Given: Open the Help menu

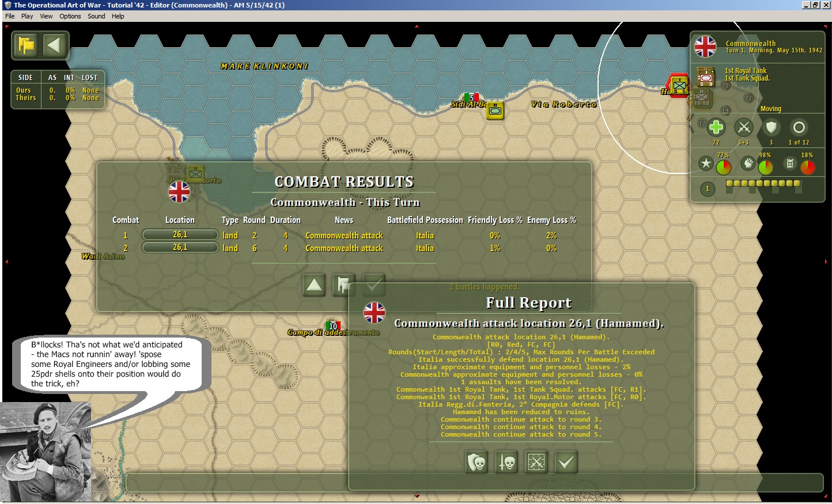Looking at the screenshot, I should pyautogui.click(x=118, y=16).
